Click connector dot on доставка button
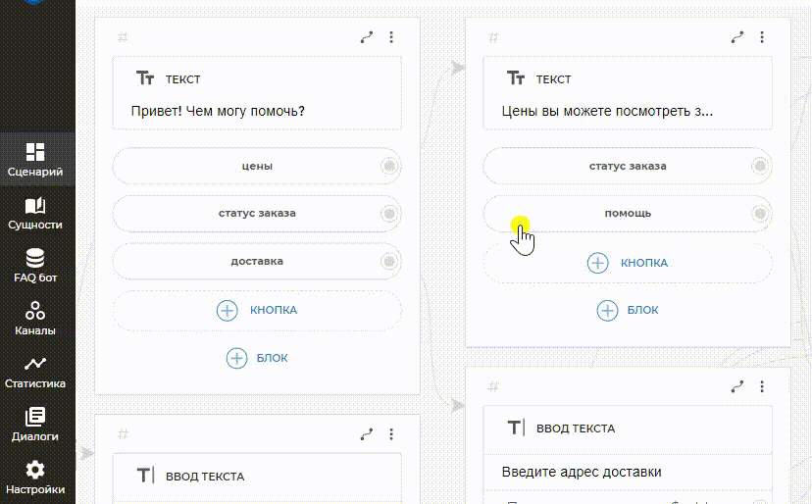This screenshot has width=812, height=504. pyautogui.click(x=389, y=261)
